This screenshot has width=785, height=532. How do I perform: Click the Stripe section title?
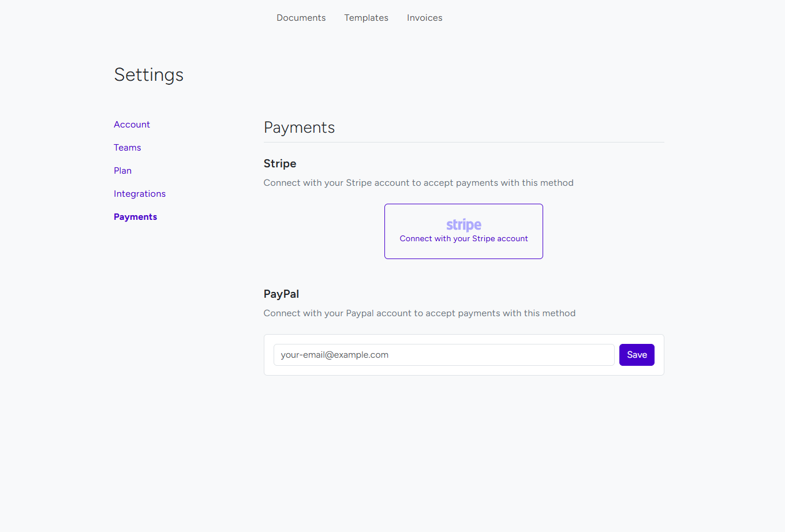[x=280, y=163]
